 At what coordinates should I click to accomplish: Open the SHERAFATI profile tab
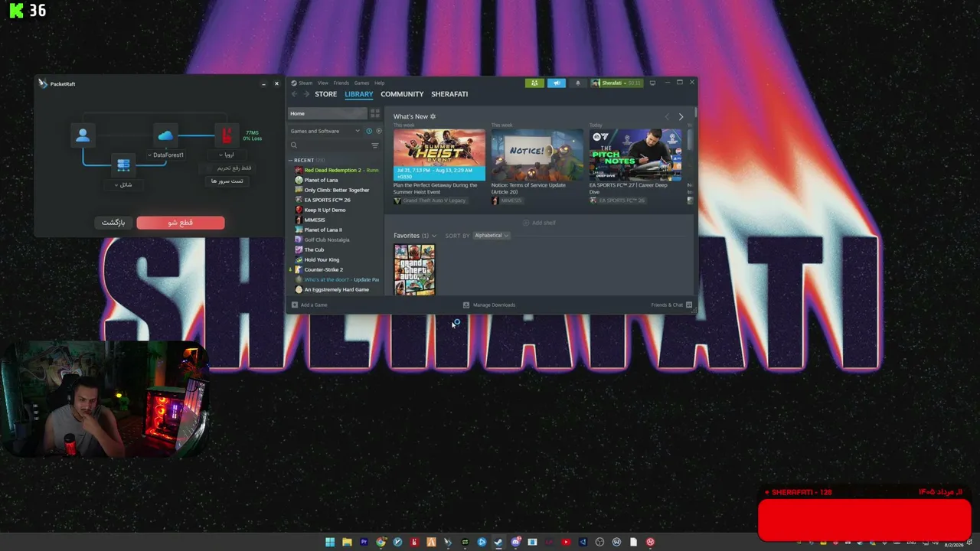pos(449,94)
